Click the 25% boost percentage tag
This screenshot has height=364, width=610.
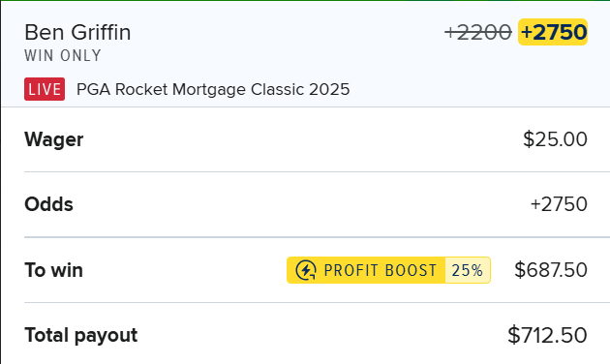tap(468, 270)
